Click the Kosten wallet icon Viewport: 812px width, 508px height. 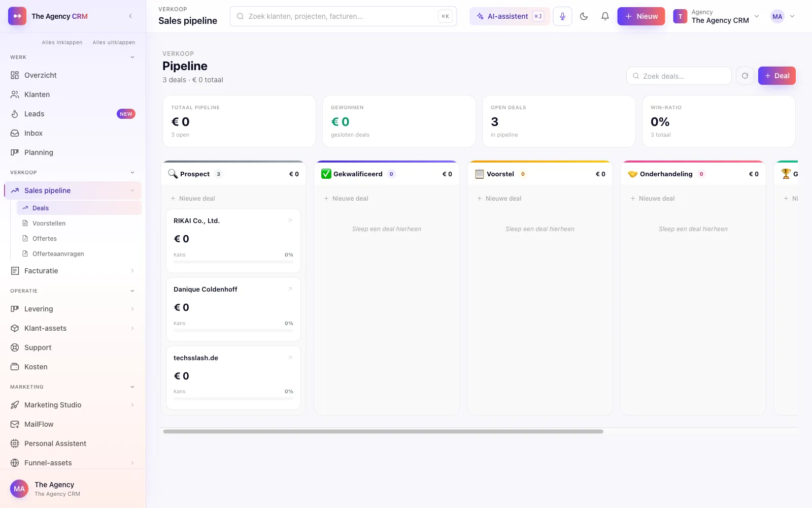15,367
